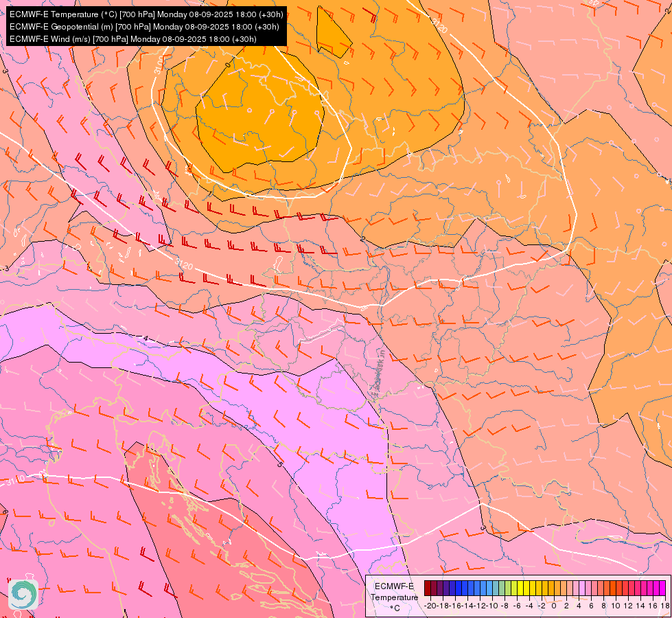
Task: Click the teal swirl logo icon
Action: (23, 594)
